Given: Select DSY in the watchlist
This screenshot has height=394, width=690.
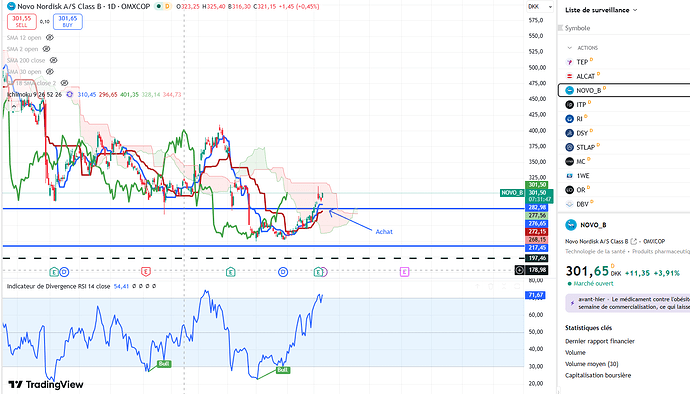Looking at the screenshot, I should [624, 133].
